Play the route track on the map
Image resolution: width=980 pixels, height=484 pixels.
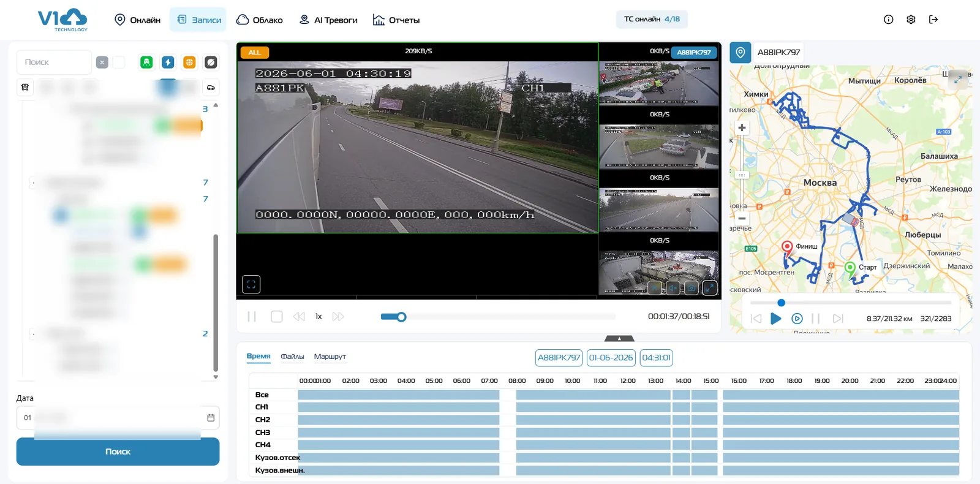pos(775,319)
